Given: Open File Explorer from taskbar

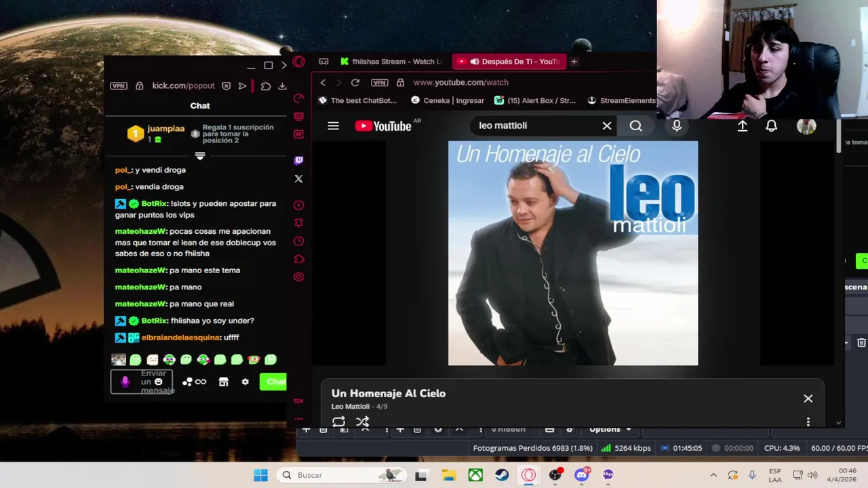Looking at the screenshot, I should (448, 475).
